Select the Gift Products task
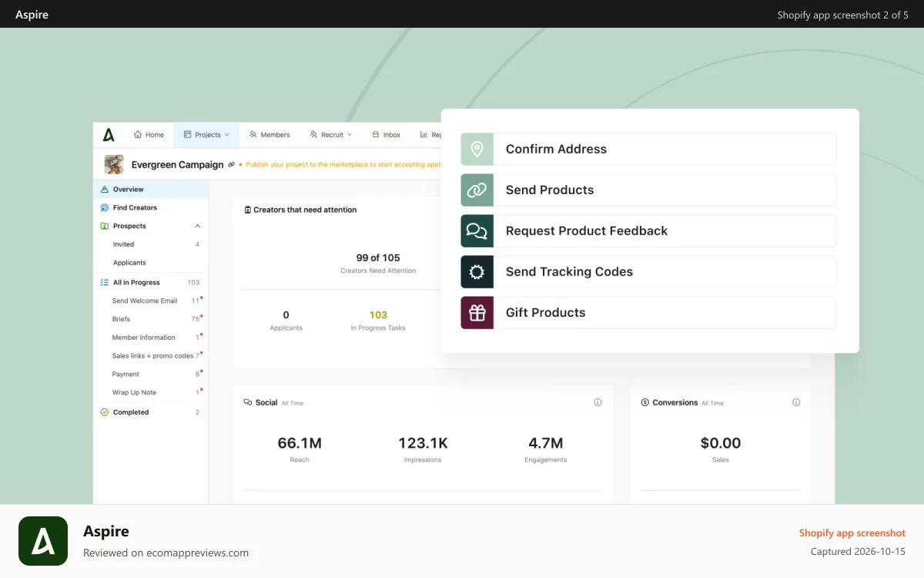The image size is (924, 578). click(648, 312)
